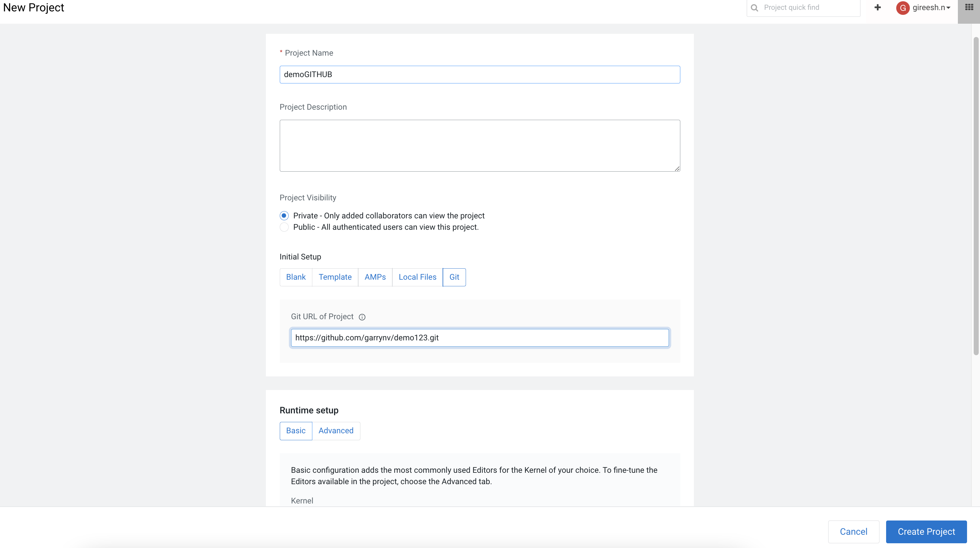Open the Advanced runtime setup tab
The image size is (980, 548).
click(x=336, y=430)
